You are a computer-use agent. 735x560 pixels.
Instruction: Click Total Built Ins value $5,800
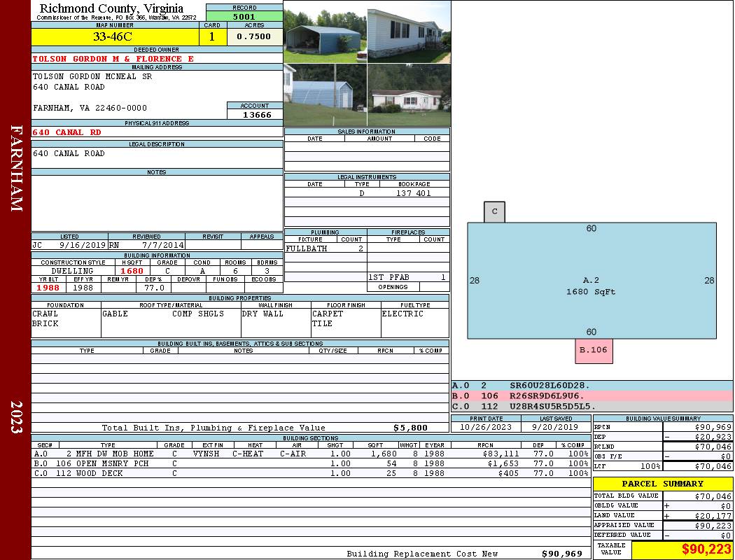[411, 428]
